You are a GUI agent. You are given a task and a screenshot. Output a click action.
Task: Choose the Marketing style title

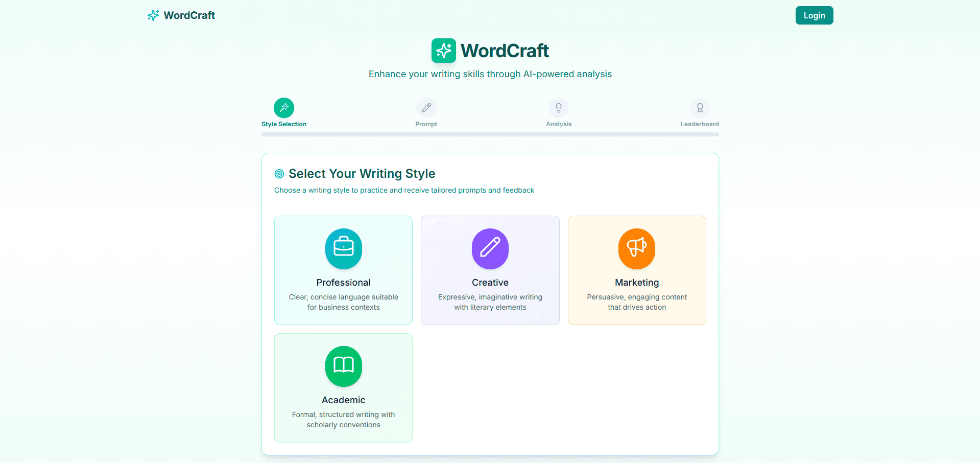coord(637,283)
